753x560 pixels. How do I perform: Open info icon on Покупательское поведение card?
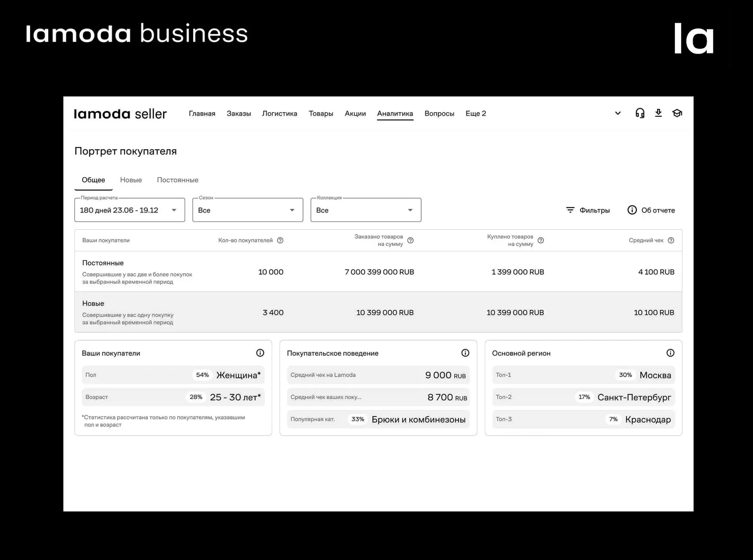465,353
